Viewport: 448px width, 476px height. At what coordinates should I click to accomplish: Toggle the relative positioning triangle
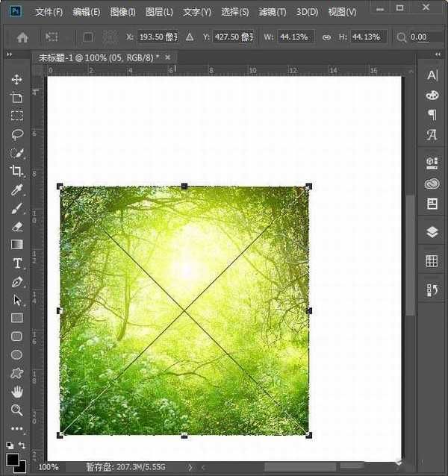coord(189,37)
